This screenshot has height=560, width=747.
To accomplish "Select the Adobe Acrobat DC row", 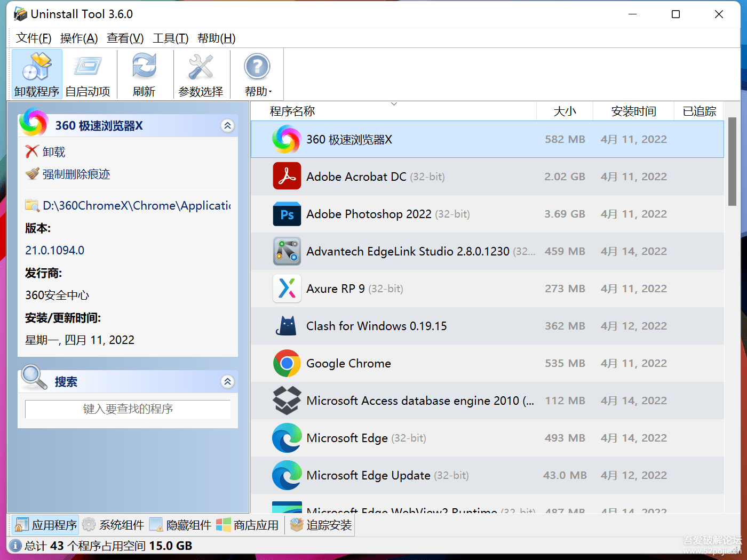I will click(x=487, y=177).
